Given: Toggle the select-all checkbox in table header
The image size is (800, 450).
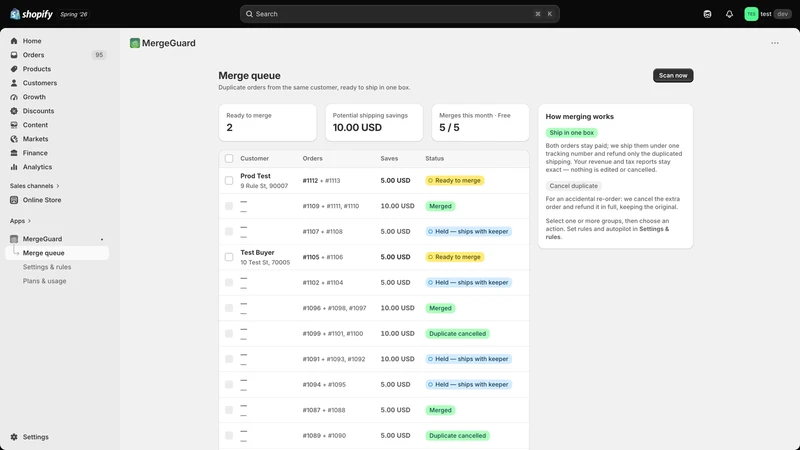Looking at the screenshot, I should coord(229,159).
